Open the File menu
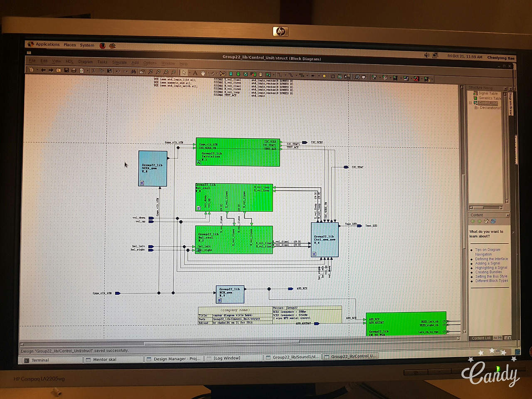Screen dimensions: 532x399 (32, 61)
